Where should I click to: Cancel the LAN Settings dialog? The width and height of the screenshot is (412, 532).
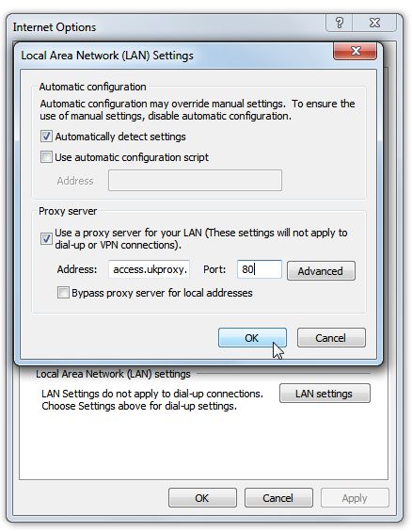331,338
